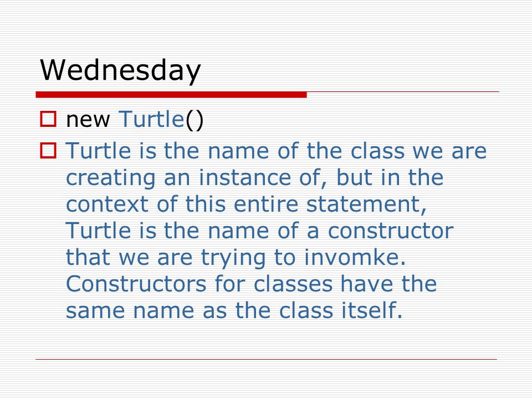Click the blue "Turtle" word in "new Turtle()"
Image resolution: width=532 pixels, height=399 pixels.
pos(151,119)
